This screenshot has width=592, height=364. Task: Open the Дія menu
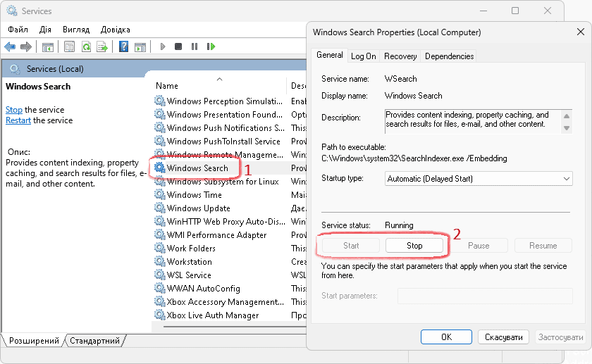tap(45, 30)
